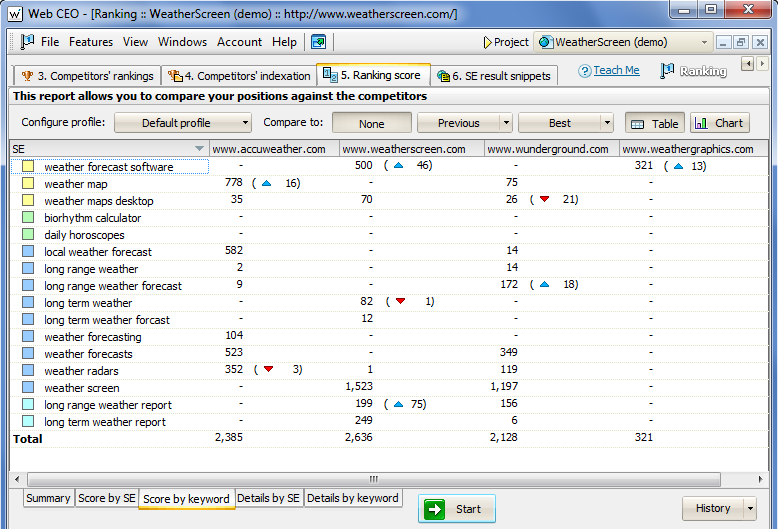Click the Ranking flag icon at top right
The height and width of the screenshot is (529, 778).
(x=667, y=71)
